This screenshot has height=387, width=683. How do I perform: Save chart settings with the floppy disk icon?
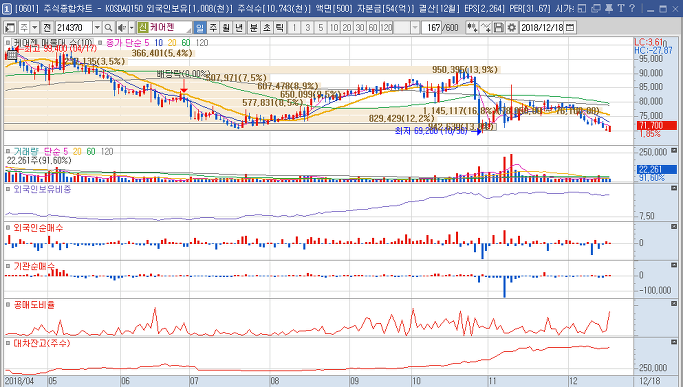pos(499,28)
